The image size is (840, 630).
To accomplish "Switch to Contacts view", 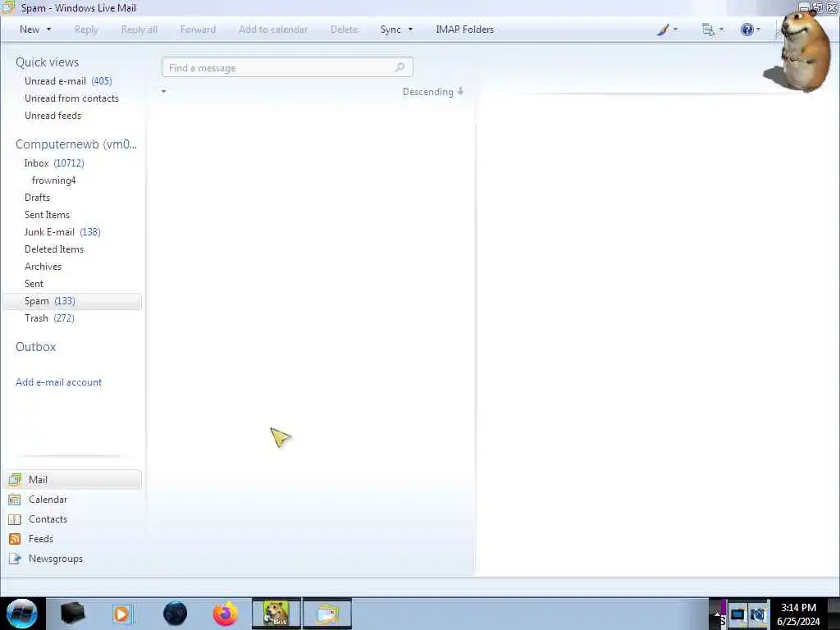I will [48, 519].
